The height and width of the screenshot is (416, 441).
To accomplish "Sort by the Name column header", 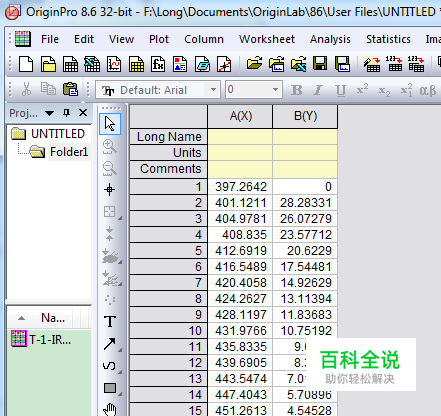I will 53,318.
